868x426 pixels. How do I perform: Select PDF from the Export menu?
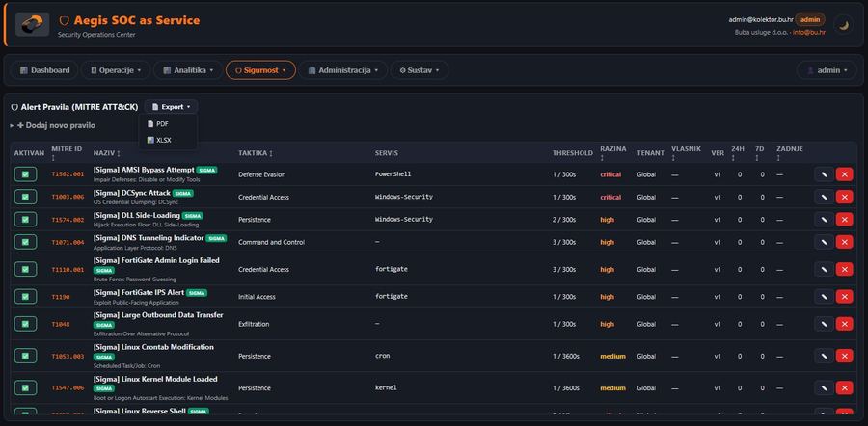click(x=162, y=124)
